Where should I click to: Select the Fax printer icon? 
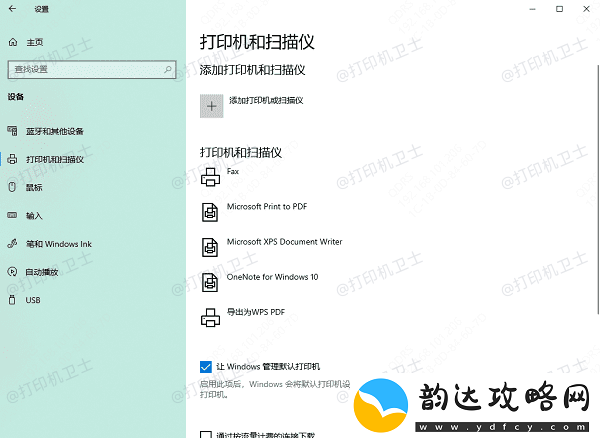click(210, 177)
